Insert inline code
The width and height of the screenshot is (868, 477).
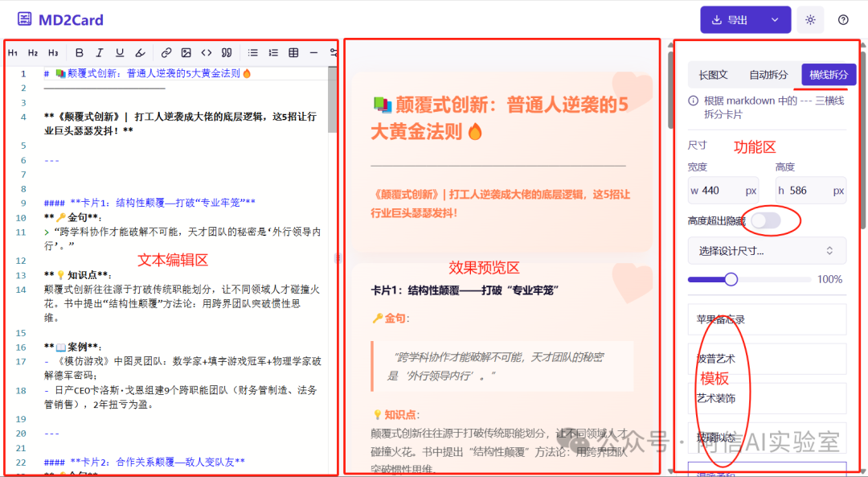(x=206, y=53)
